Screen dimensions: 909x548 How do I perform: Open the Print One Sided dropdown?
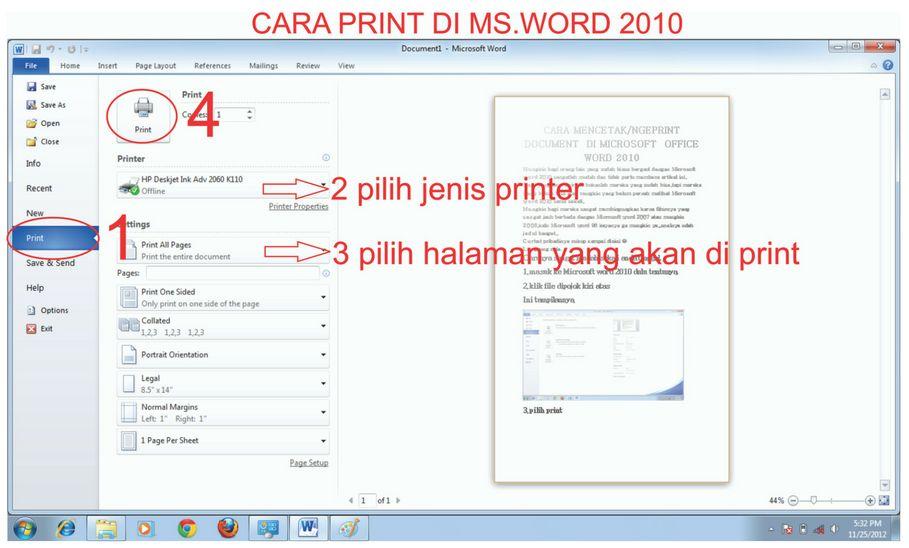coord(223,297)
